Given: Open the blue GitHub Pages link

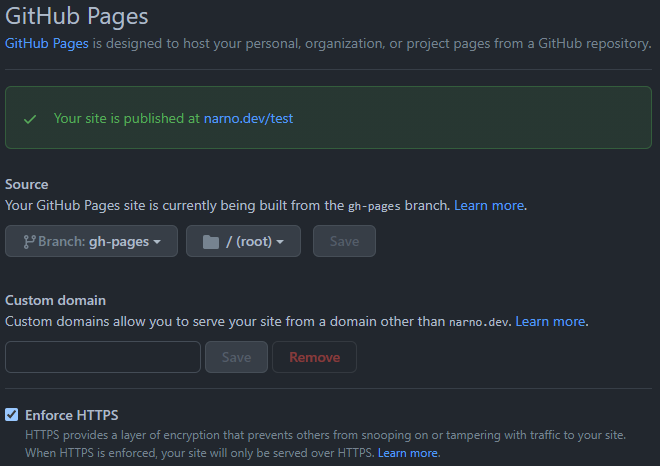Looking at the screenshot, I should click(x=45, y=45).
